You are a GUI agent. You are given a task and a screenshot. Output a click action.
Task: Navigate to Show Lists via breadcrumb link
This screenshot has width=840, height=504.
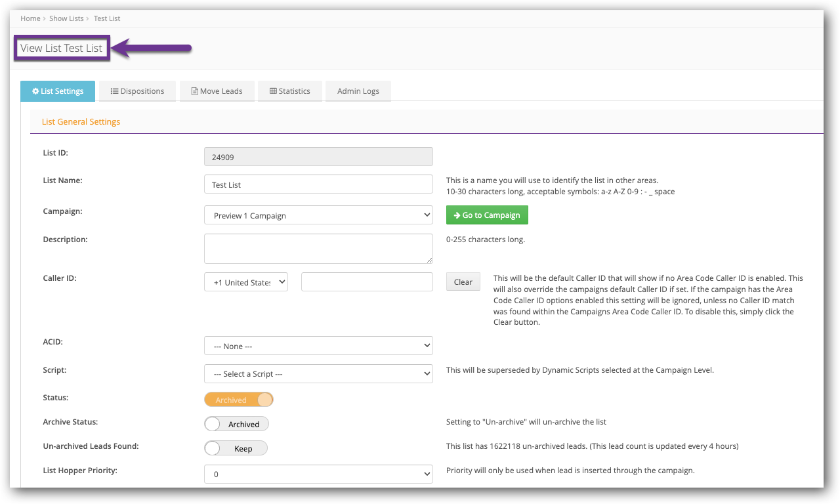(66, 18)
